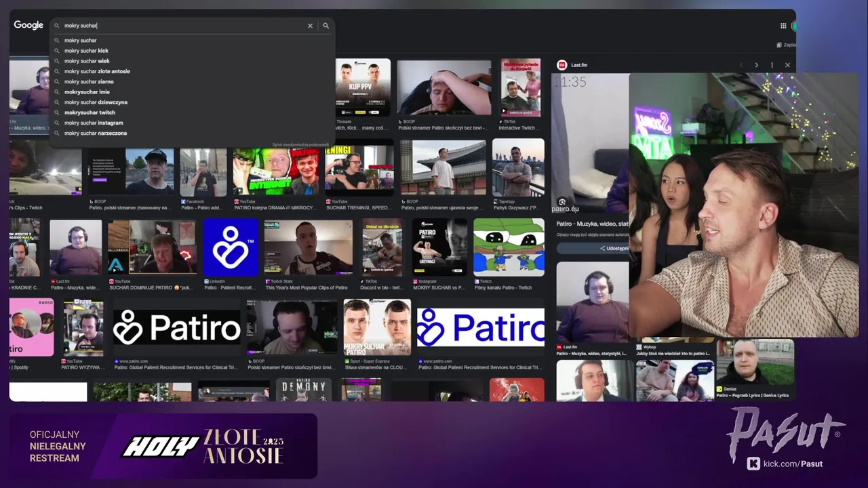
Task: Go to previous image in side panel
Action: 741,65
